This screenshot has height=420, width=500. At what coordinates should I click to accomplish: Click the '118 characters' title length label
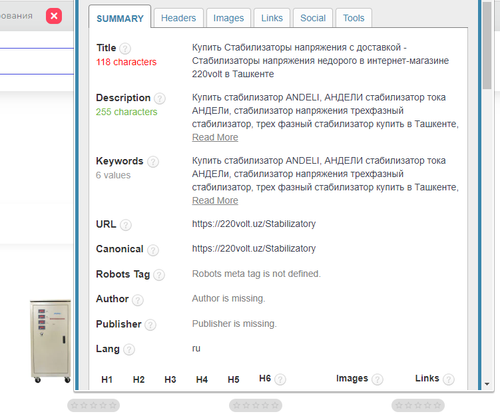coord(126,62)
